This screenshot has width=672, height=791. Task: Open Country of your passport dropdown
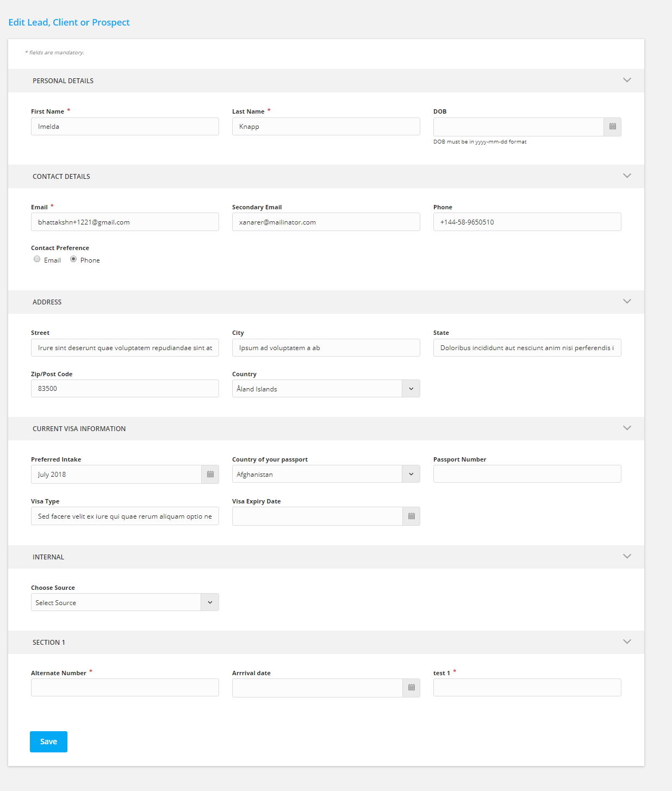tap(326, 474)
